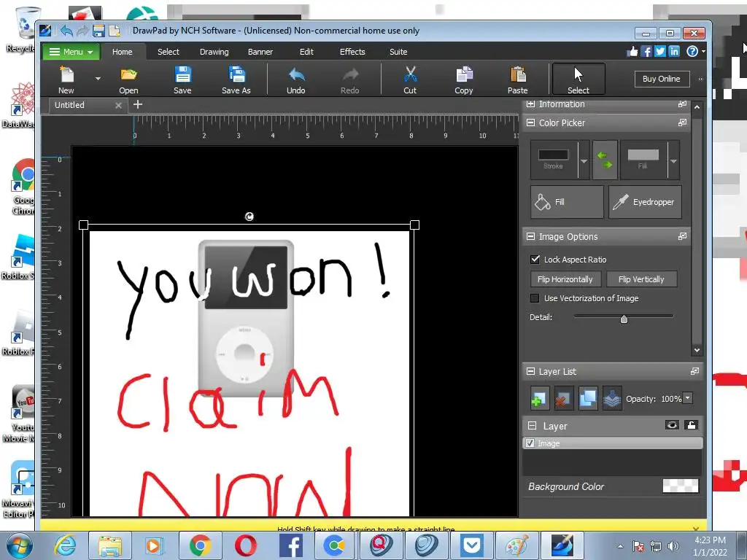
Task: Click the Fill color swatch
Action: [x=643, y=155]
